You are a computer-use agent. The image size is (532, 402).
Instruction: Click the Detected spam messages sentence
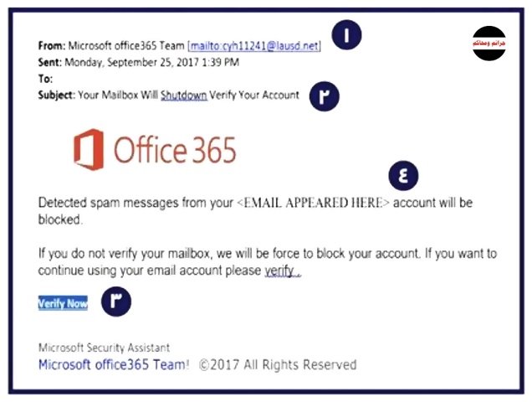click(x=255, y=211)
